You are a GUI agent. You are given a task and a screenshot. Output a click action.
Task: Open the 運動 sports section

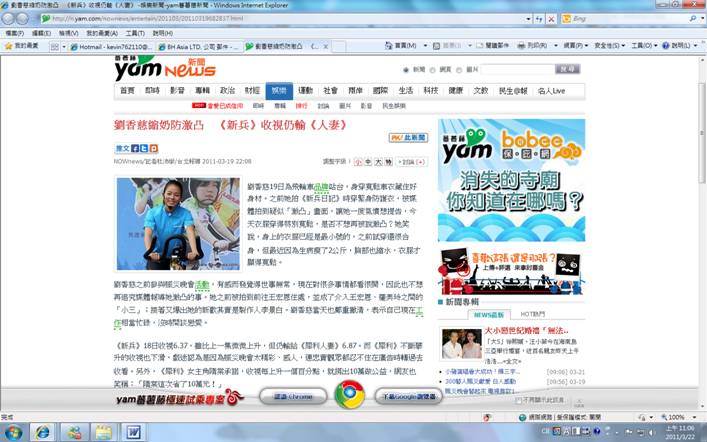pos(305,91)
